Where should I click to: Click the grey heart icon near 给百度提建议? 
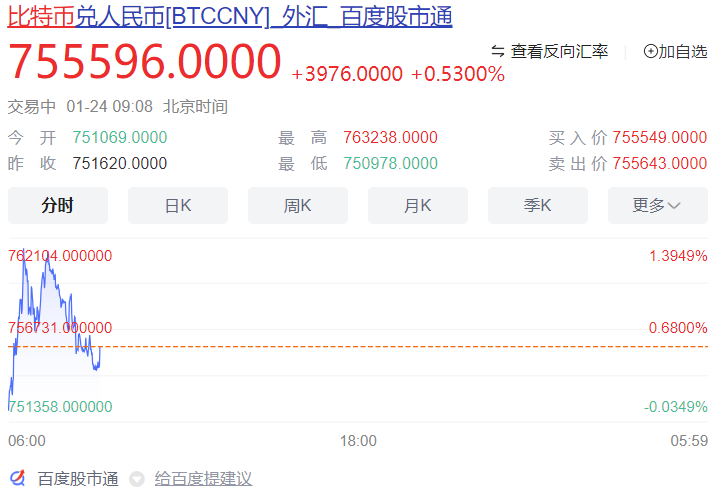(137, 479)
